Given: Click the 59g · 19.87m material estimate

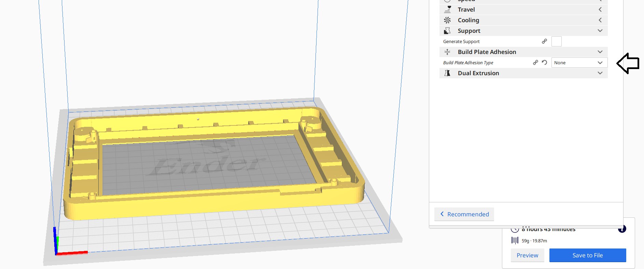Looking at the screenshot, I should (534, 241).
